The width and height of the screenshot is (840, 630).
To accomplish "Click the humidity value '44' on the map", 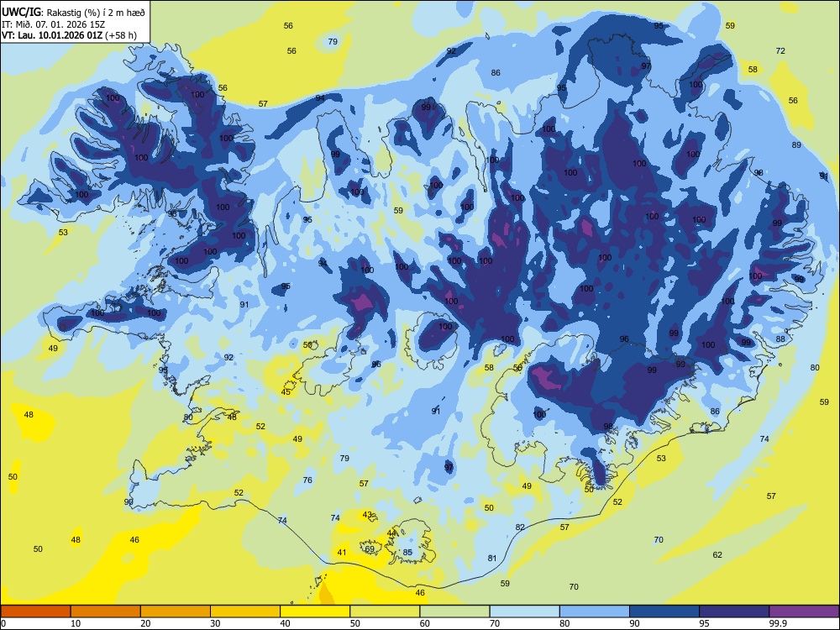I will pyautogui.click(x=392, y=533).
